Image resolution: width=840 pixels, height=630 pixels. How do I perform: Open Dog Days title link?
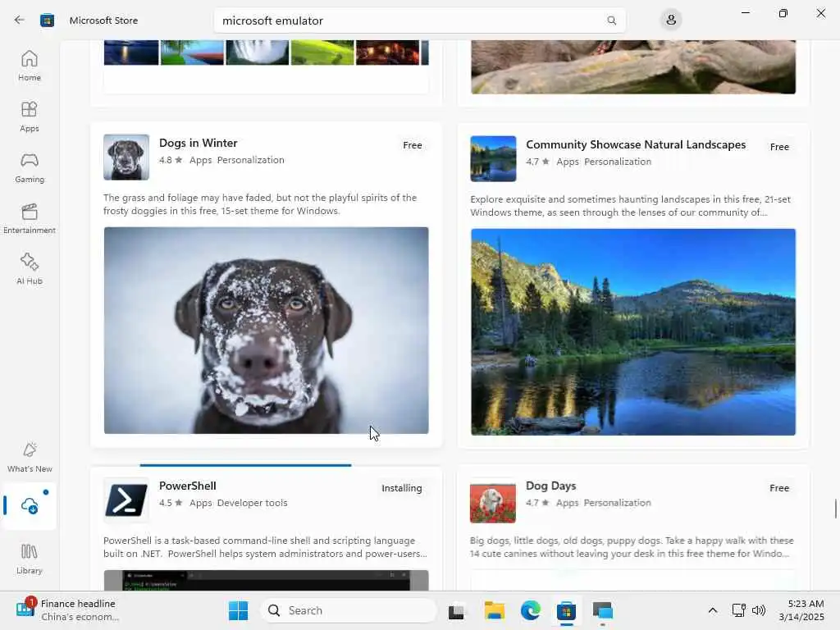(x=550, y=486)
